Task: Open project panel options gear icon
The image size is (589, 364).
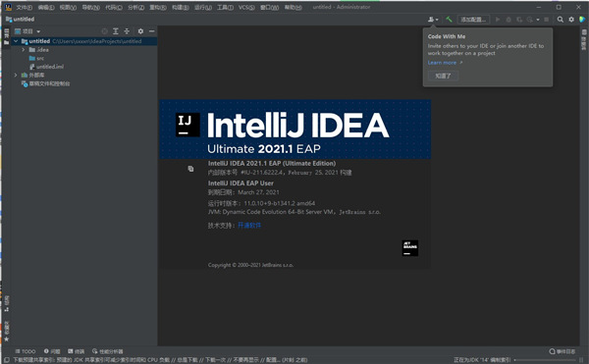Action: click(x=140, y=31)
